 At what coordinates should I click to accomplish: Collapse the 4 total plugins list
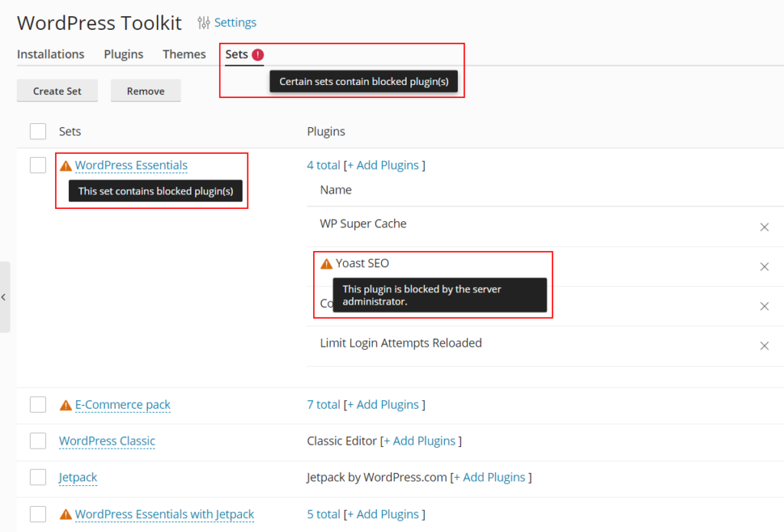point(324,165)
